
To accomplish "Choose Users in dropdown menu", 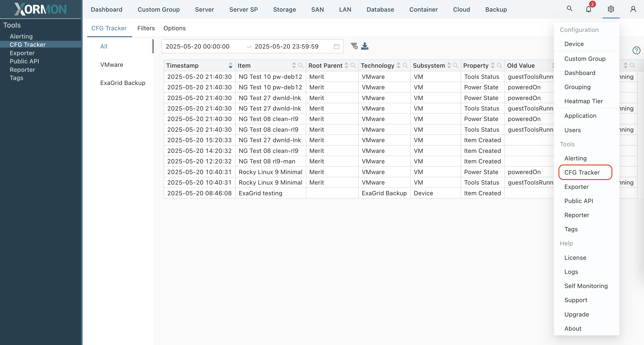I will (x=573, y=130).
